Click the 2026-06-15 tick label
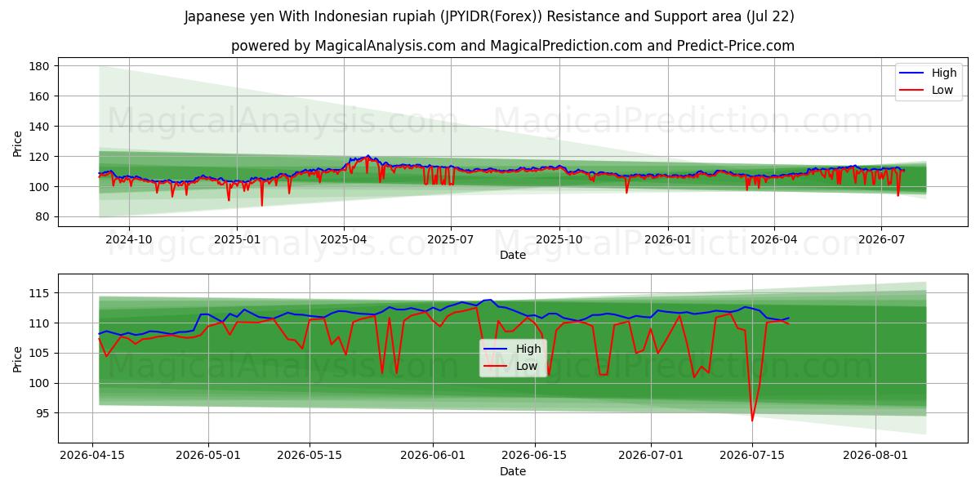This screenshot has height=490, width=980. tap(535, 455)
